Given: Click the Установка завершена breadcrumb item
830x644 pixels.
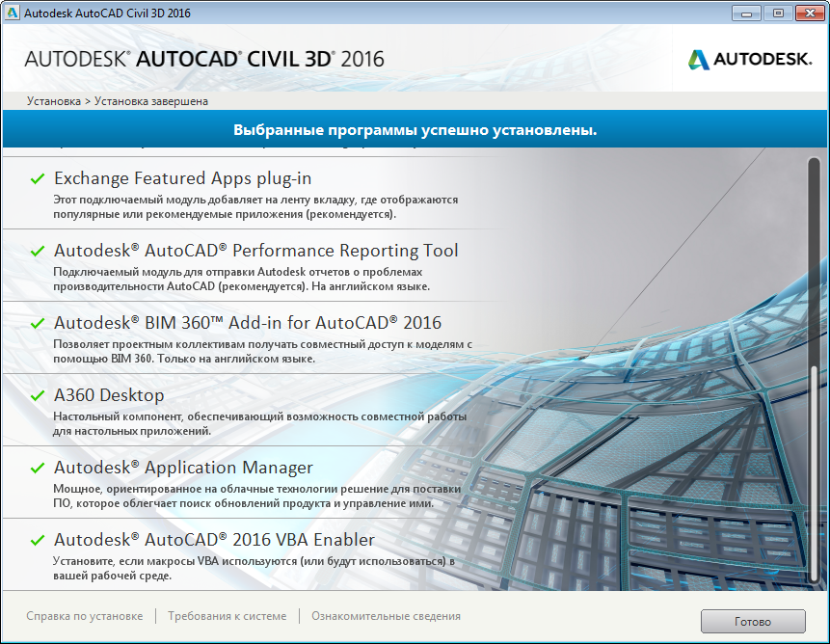Looking at the screenshot, I should pos(151,101).
